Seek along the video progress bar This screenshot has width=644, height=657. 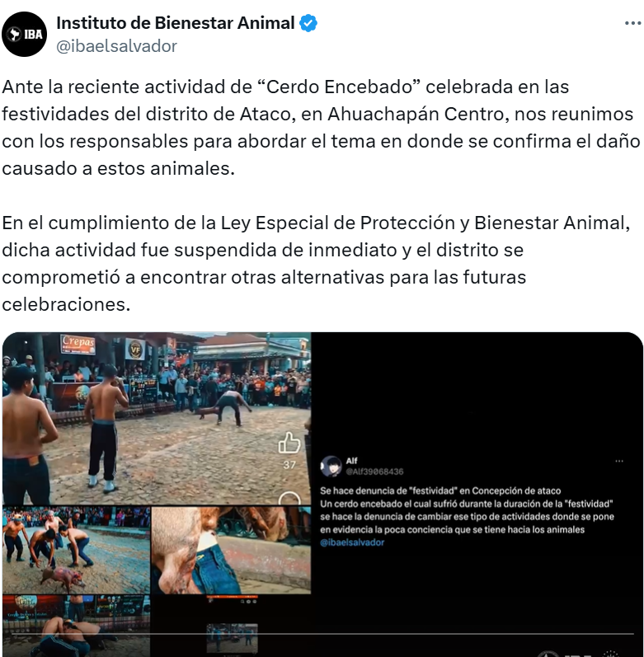point(322,634)
